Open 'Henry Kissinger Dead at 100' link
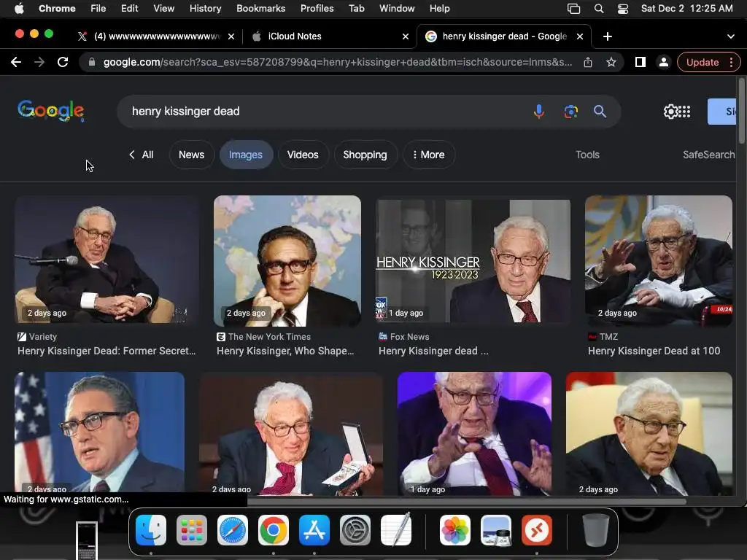This screenshot has height=560, width=747. (654, 351)
